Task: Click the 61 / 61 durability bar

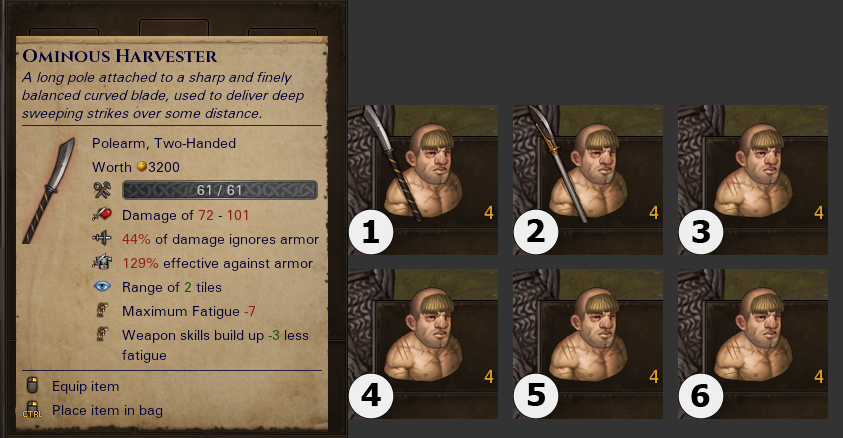Action: 220,190
